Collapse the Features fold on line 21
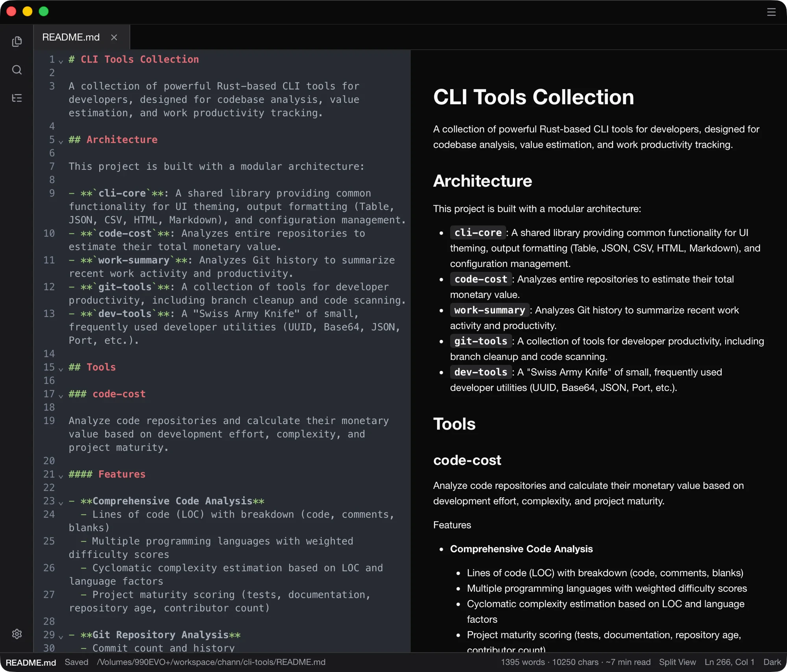Screen dimensions: 787x672 point(61,476)
